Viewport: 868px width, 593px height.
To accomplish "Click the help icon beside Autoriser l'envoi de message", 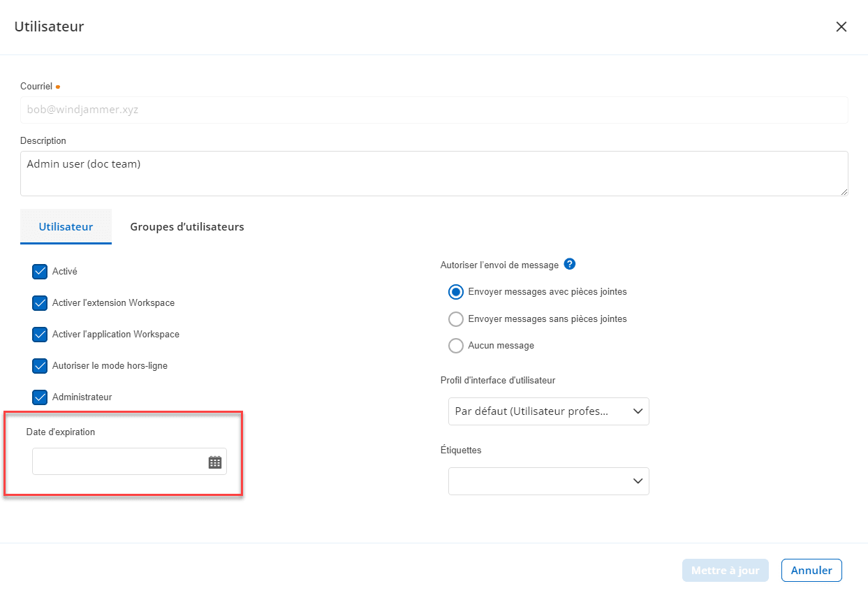I will click(x=570, y=264).
